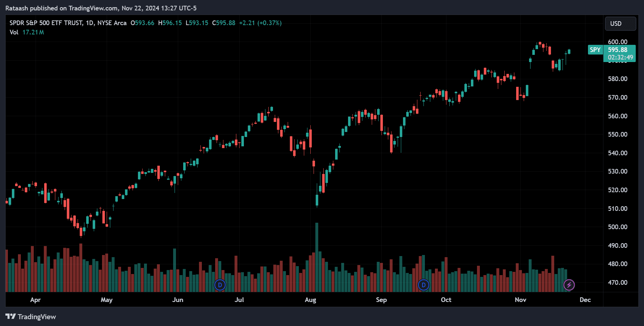Click the close value C595.88
Viewport: 644px width, 326px height.
(x=224, y=23)
